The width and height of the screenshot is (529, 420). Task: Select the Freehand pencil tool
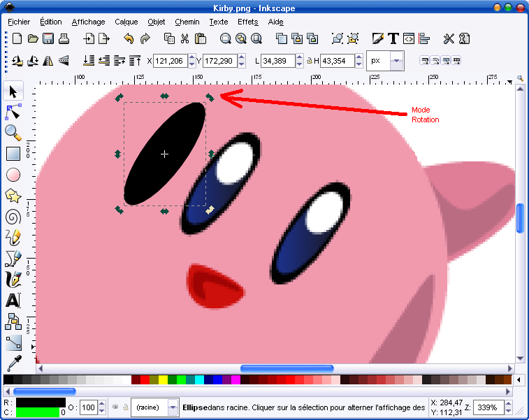(x=13, y=238)
